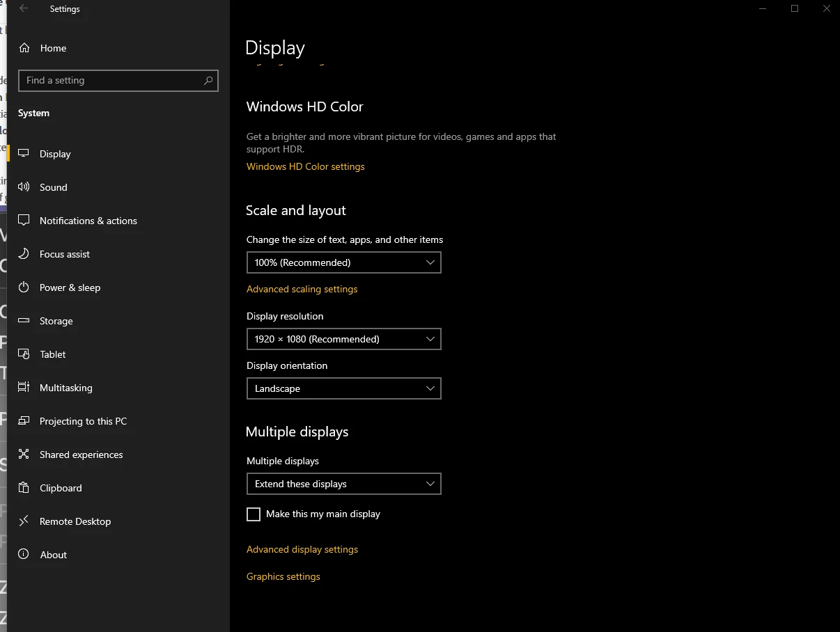840x632 pixels.
Task: Open the Display orientation dropdown
Action: pos(344,388)
